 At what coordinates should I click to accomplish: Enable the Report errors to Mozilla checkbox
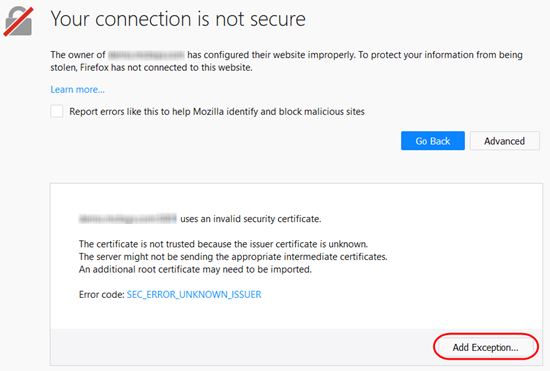point(57,111)
